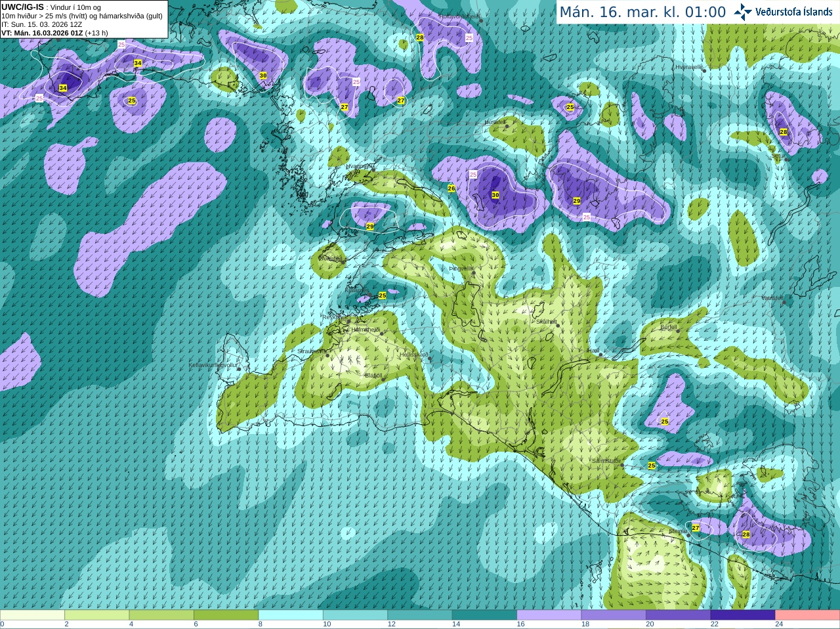Click the yellow 28 gust marker above Setur
840x629 pixels.
[783, 132]
